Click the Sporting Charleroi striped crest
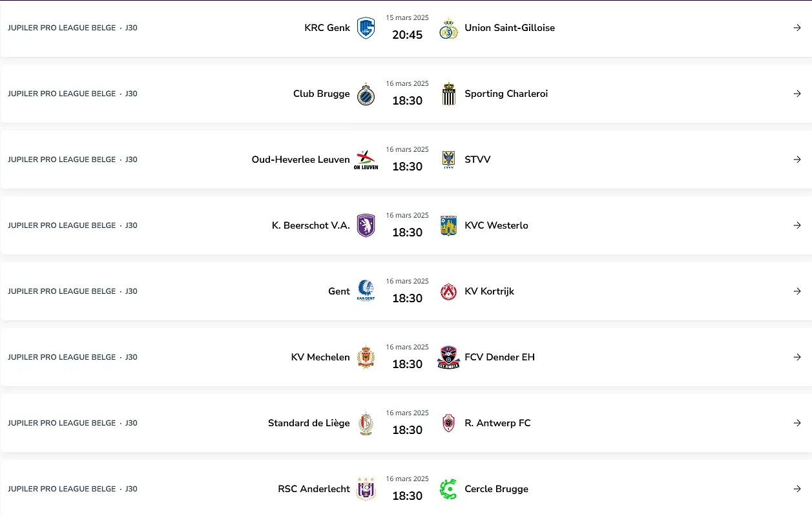Screen dimensions: 812x516 click(448, 94)
